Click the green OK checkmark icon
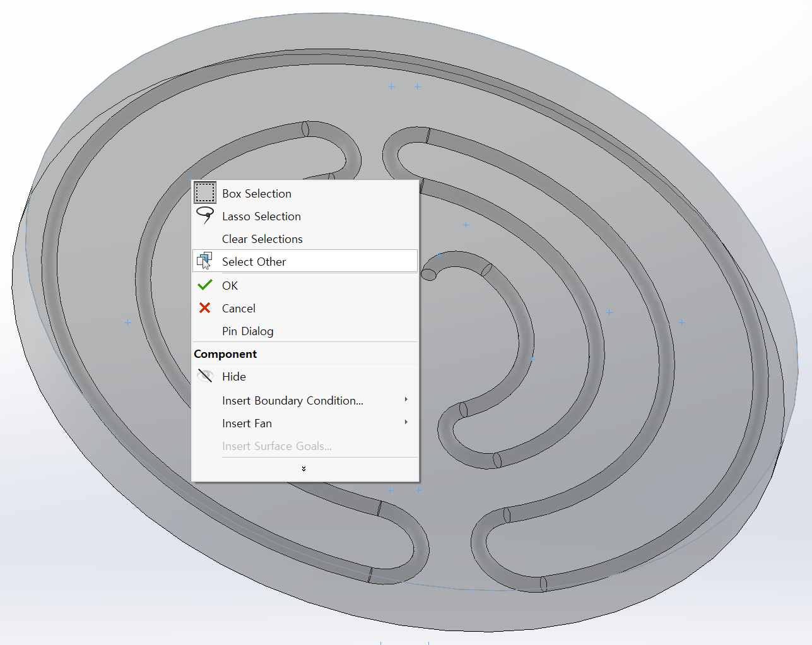The image size is (812, 645). pyautogui.click(x=204, y=285)
